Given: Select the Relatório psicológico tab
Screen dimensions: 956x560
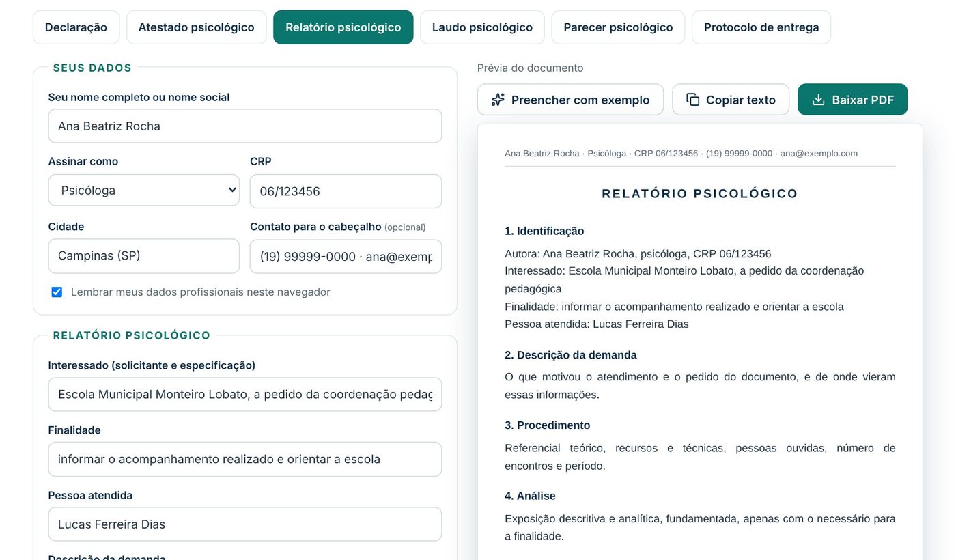Looking at the screenshot, I should [x=343, y=27].
